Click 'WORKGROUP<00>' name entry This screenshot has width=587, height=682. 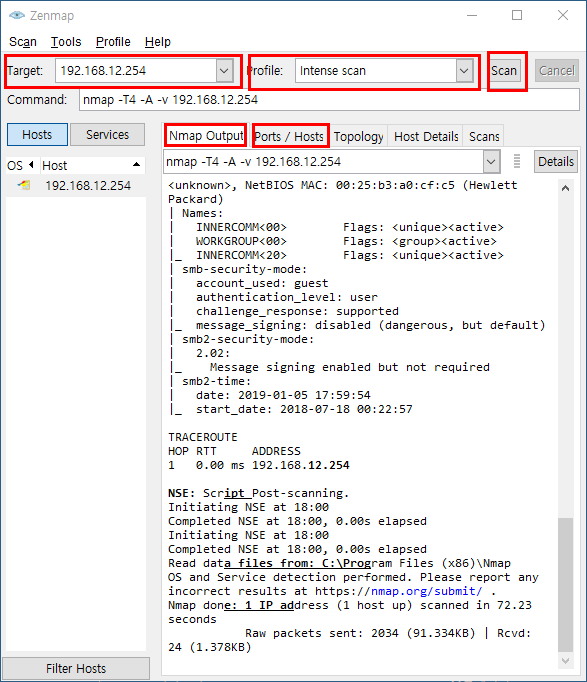(241, 241)
